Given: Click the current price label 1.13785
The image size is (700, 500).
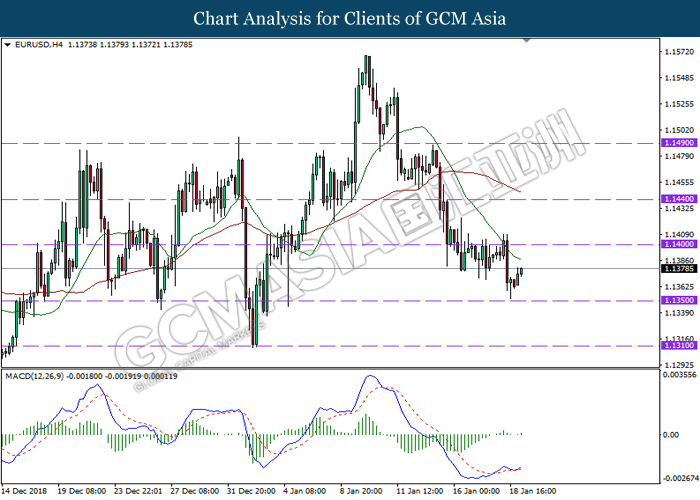Looking at the screenshot, I should [679, 268].
